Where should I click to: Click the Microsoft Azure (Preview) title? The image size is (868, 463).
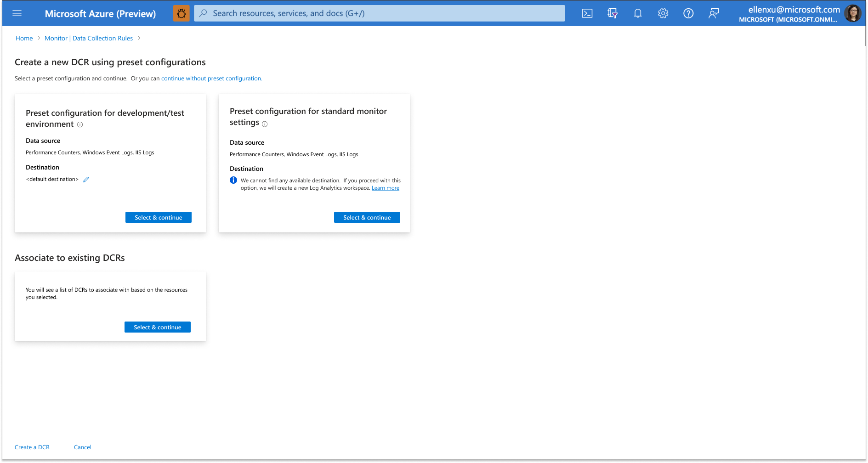(100, 14)
